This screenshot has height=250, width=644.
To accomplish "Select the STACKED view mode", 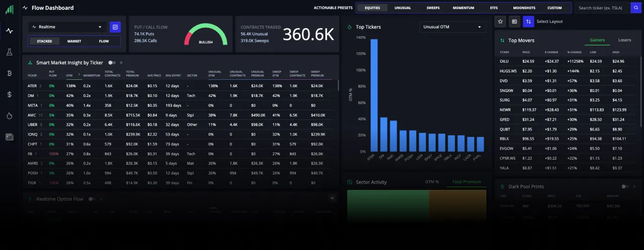I will pyautogui.click(x=44, y=41).
